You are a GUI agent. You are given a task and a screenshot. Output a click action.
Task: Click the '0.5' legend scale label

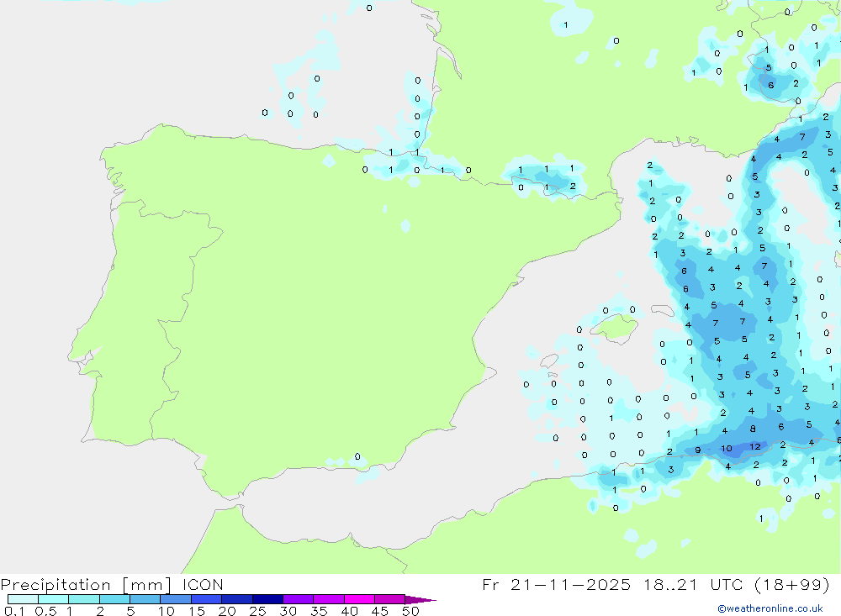45,611
